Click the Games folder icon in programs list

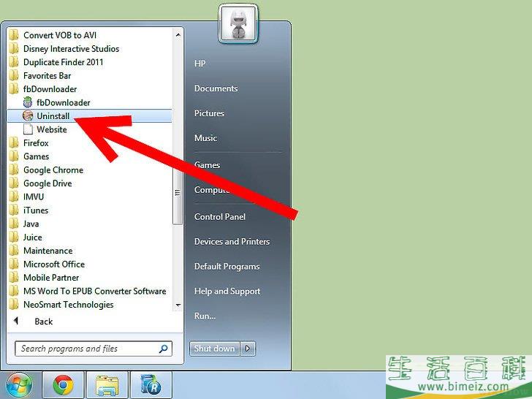tap(14, 156)
